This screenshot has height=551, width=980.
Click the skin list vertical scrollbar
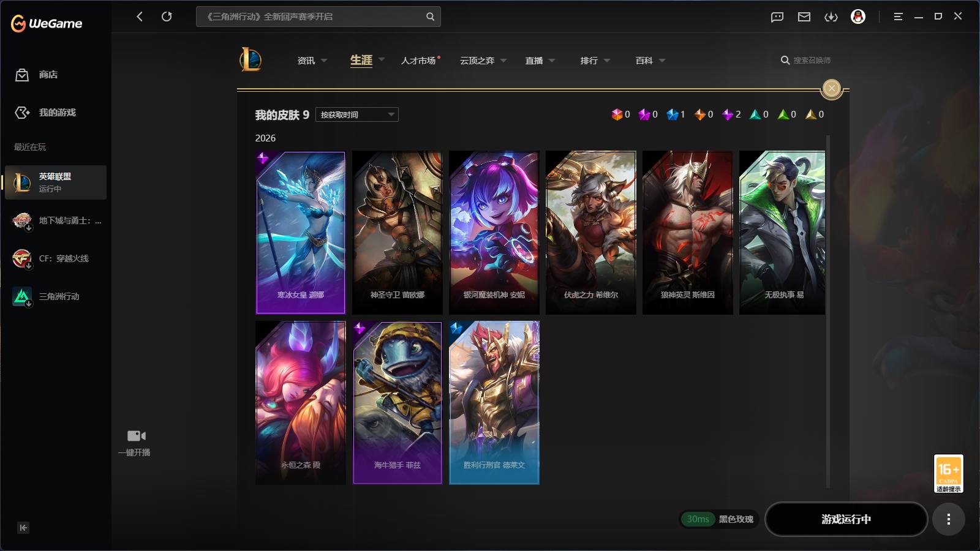coord(828,311)
